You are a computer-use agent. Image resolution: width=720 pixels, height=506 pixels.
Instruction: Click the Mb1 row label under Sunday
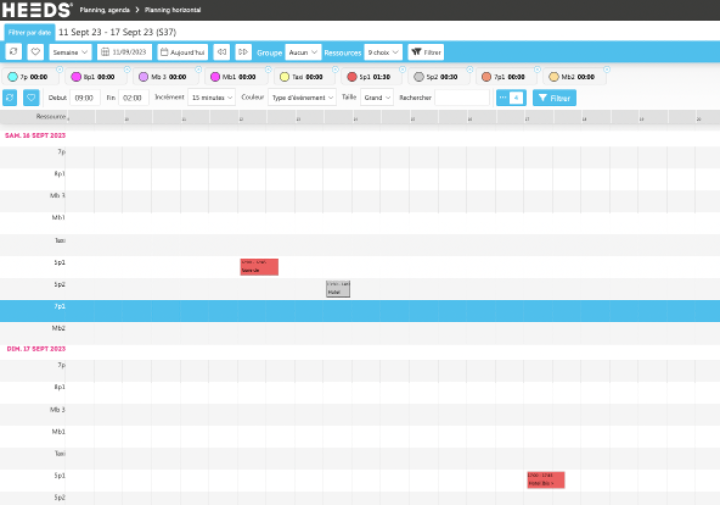[58, 432]
